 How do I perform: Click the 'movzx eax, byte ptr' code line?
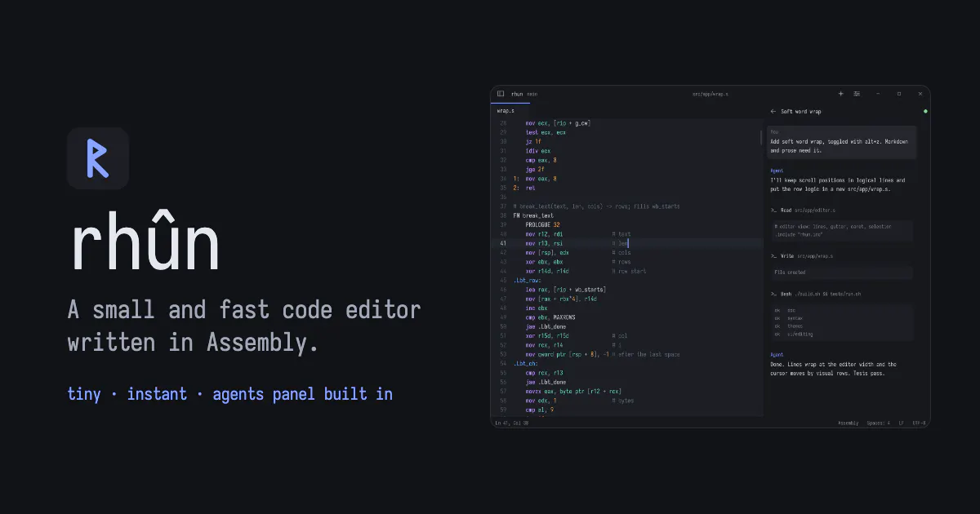click(x=574, y=391)
